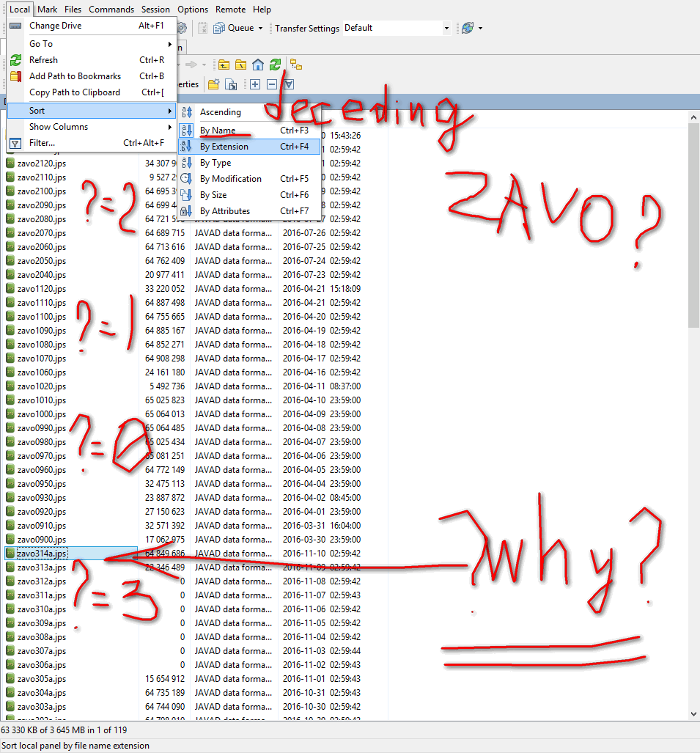The width and height of the screenshot is (700, 753).
Task: Select By Size sort option
Action: click(x=213, y=195)
